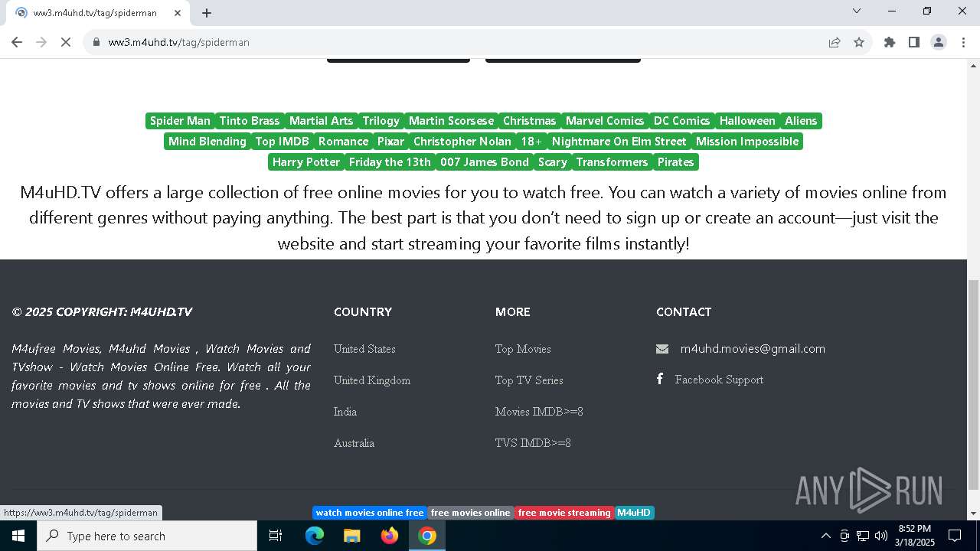Browse the Christopher Nolan tag

[x=462, y=142]
